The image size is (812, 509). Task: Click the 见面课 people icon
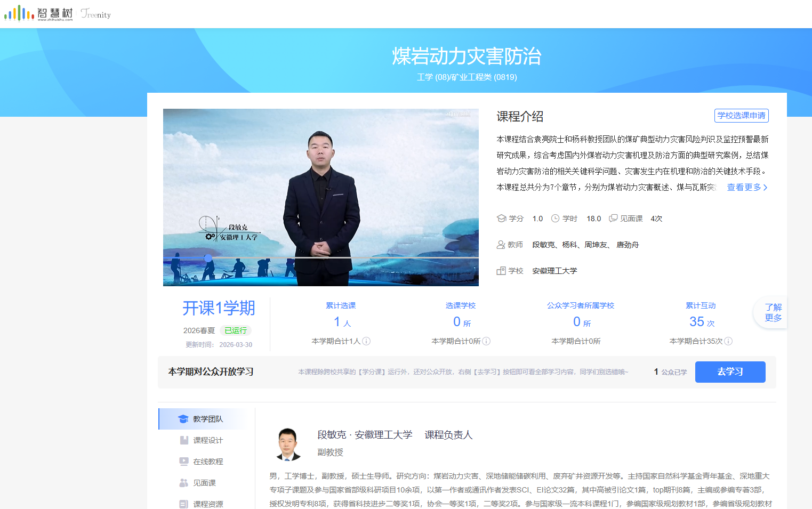[184, 483]
